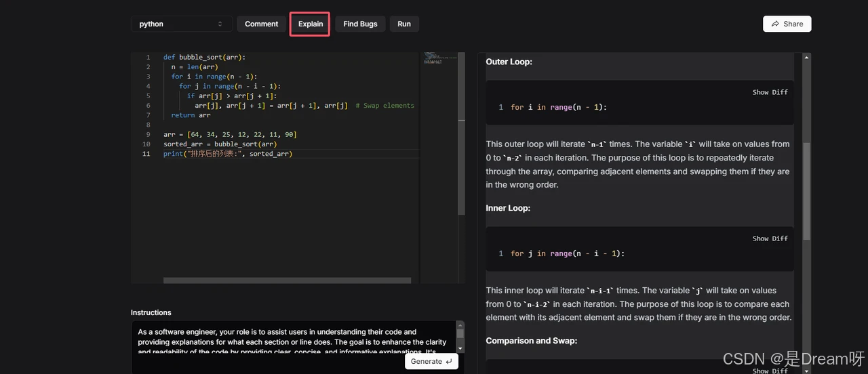Click the '# Swap elements' comment
This screenshot has height=374, width=868.
tap(384, 106)
